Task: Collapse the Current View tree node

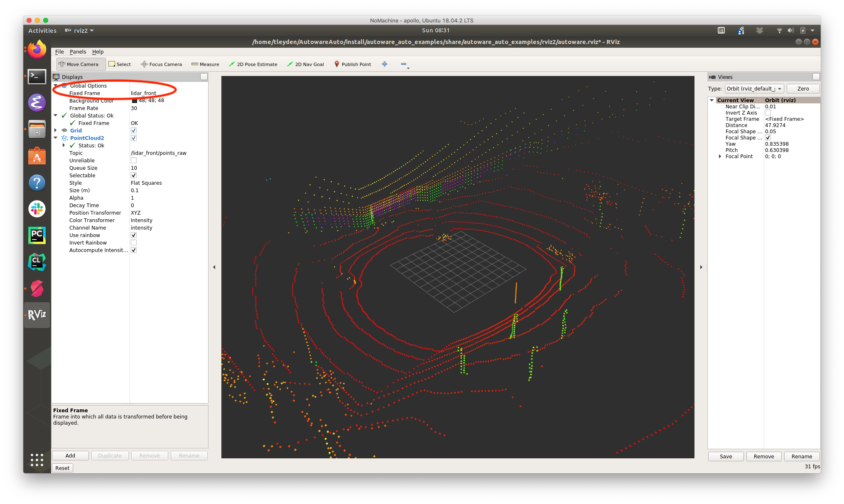Action: [712, 100]
